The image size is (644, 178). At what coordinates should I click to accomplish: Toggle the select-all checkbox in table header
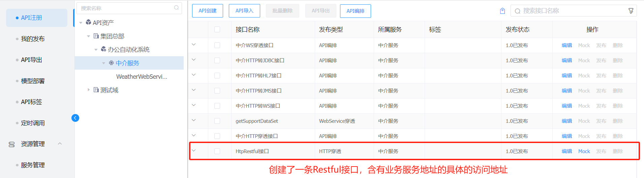pos(217,30)
